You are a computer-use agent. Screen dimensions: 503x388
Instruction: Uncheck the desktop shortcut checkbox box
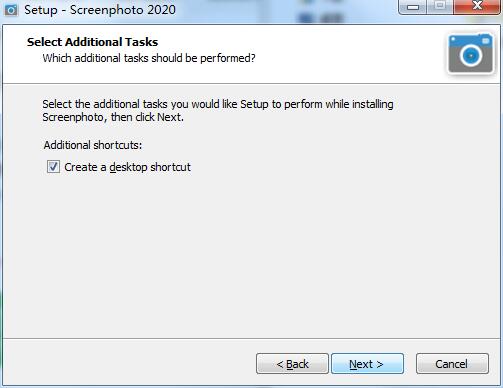(x=53, y=167)
